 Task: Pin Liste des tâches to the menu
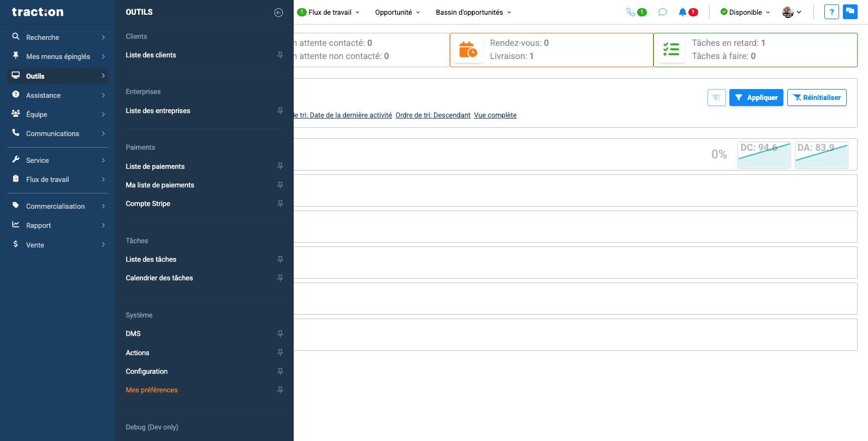pyautogui.click(x=280, y=260)
